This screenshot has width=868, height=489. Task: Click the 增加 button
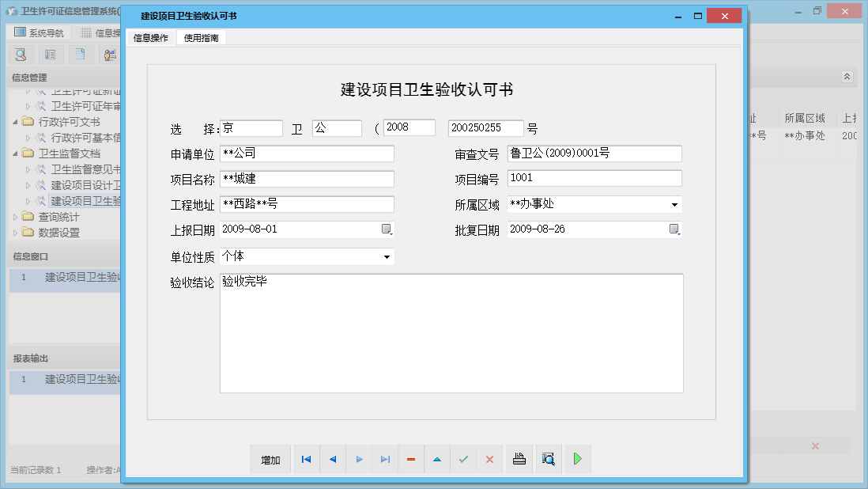[271, 460]
